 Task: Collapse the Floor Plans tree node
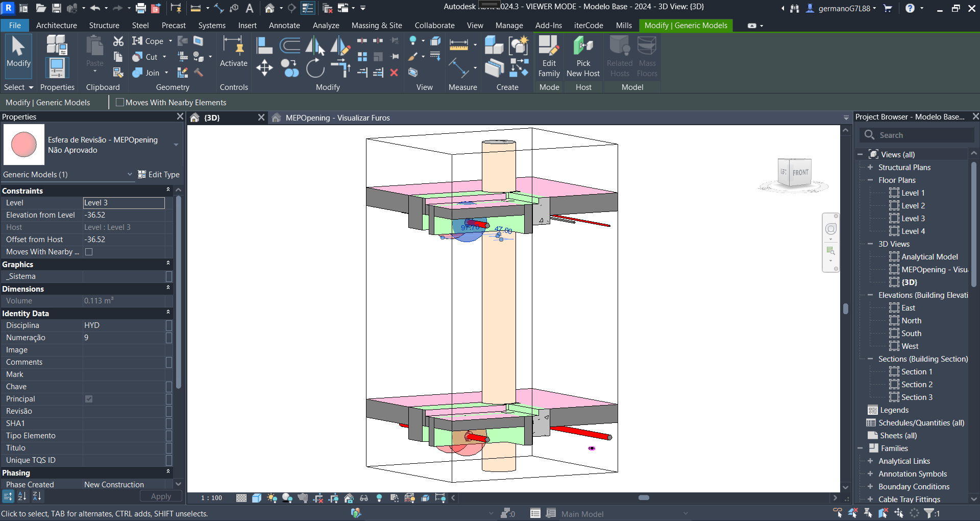870,180
